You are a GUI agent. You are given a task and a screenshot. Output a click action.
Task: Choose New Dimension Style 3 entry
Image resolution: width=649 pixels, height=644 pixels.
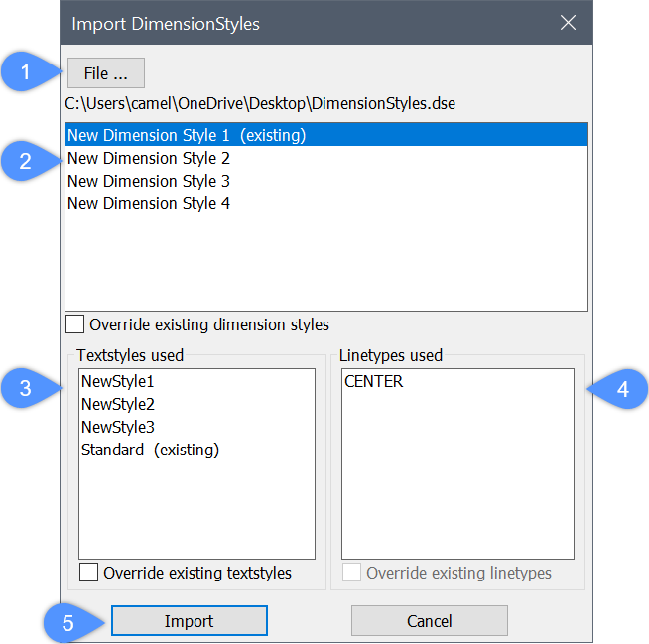pyautogui.click(x=149, y=181)
